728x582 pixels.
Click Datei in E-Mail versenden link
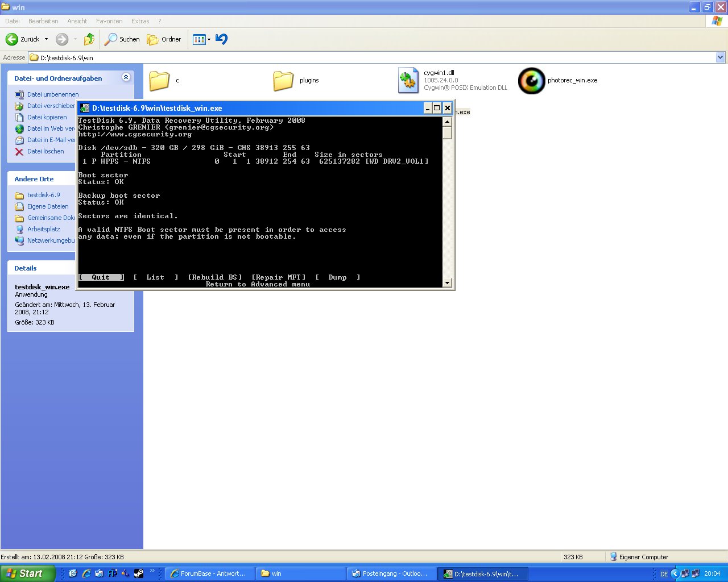[51, 140]
